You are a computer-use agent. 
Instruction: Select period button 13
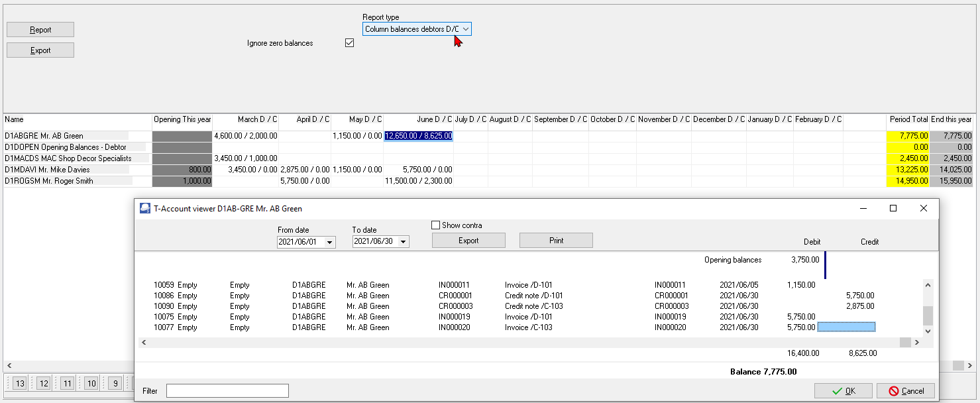coord(20,383)
